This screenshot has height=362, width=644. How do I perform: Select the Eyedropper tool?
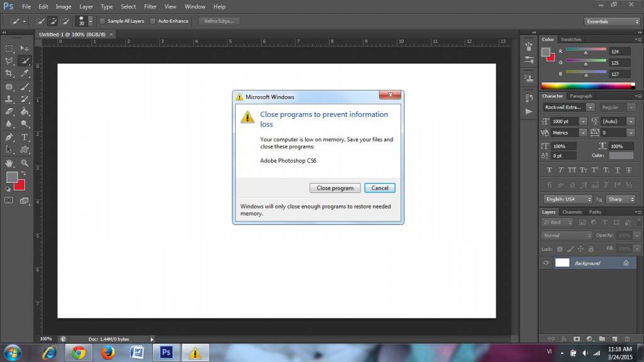[x=25, y=74]
